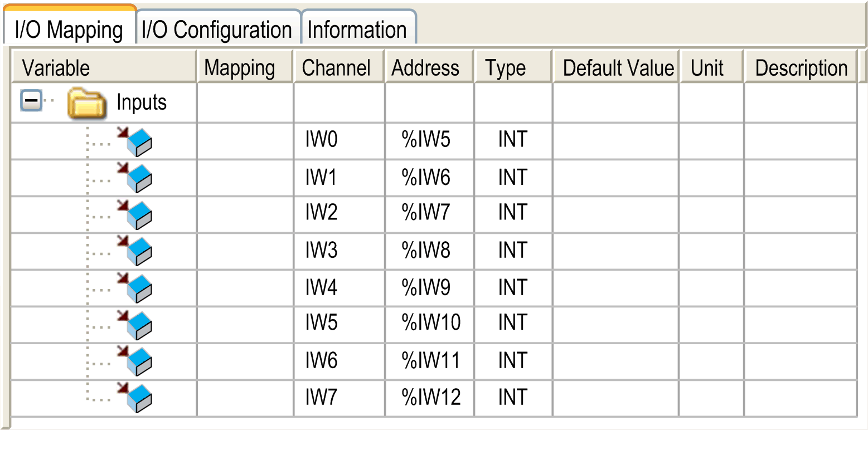Select the Inputs tree item label
Viewport: 868px width, 455px height.
tap(142, 102)
